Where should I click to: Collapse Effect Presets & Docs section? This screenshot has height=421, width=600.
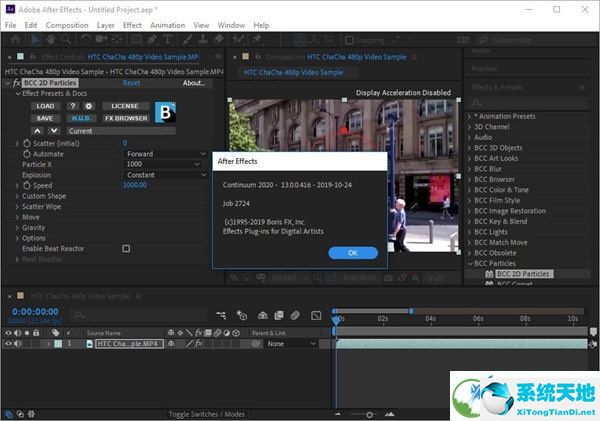point(18,94)
